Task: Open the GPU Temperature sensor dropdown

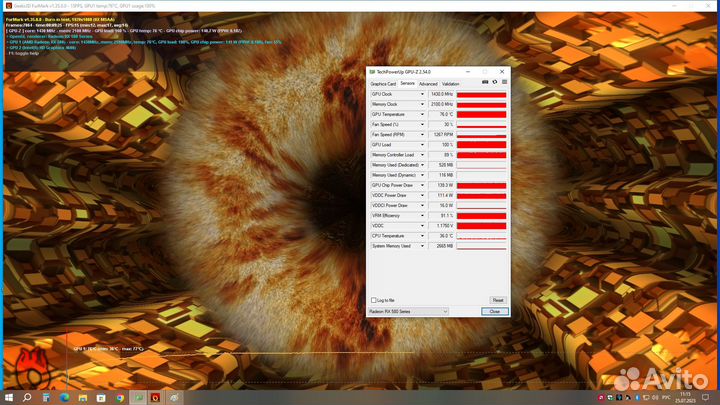Action: [422, 114]
